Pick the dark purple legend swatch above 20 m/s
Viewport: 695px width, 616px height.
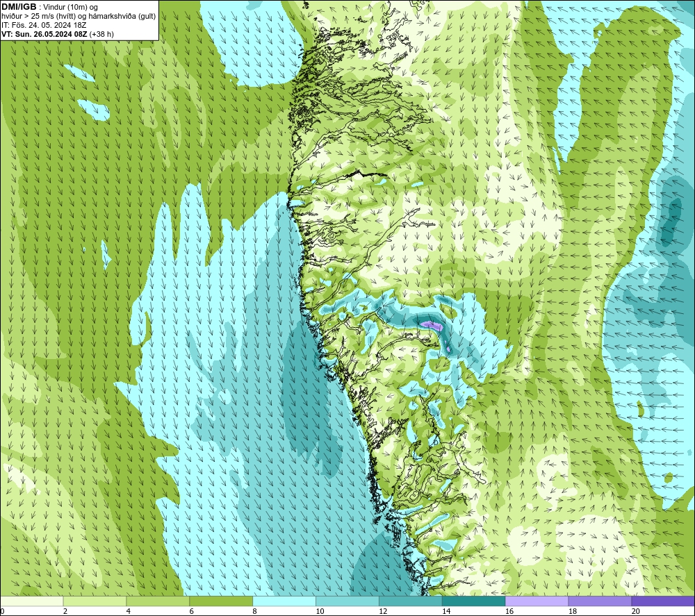point(663,601)
